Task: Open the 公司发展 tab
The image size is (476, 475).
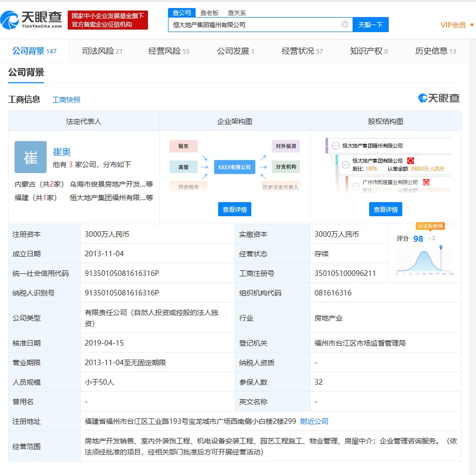Action: [x=235, y=51]
